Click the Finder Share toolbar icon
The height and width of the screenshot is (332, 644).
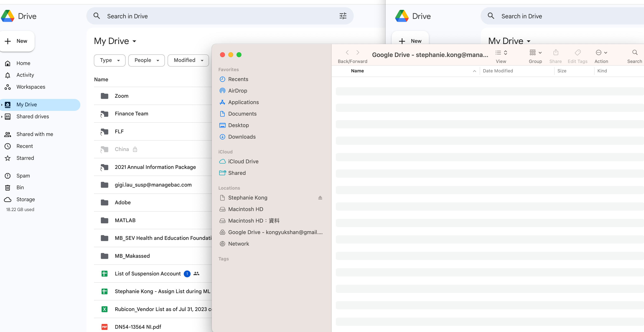pos(555,52)
